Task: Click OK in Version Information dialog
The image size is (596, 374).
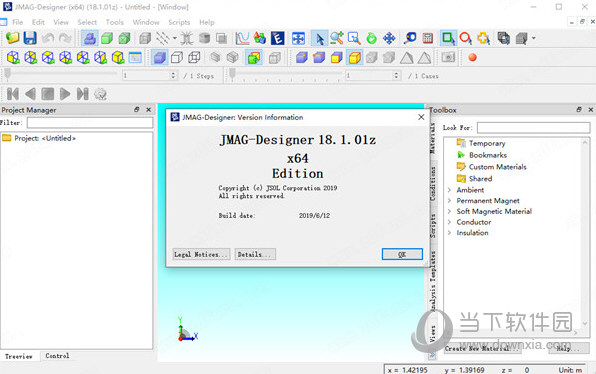Action: tap(402, 254)
